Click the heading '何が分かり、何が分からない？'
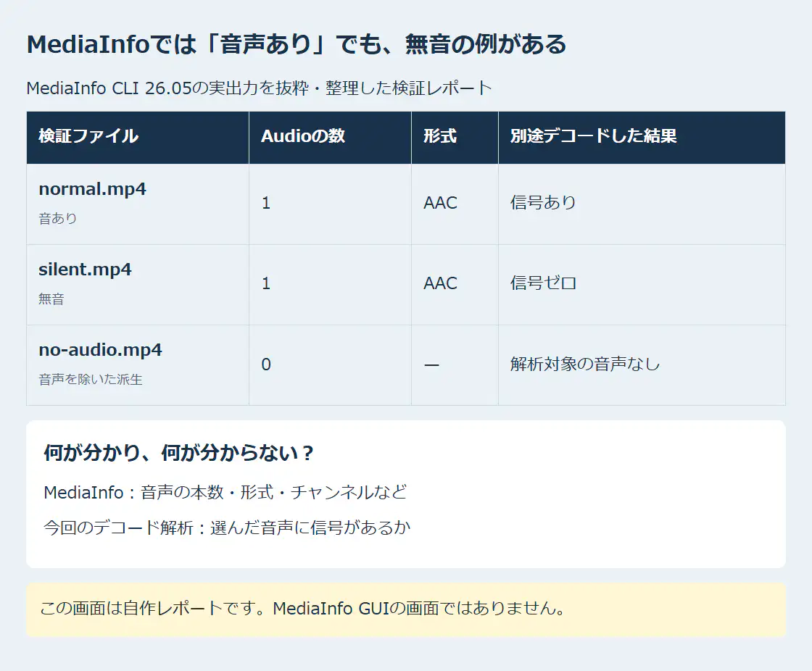Screen dimensions: 812x671 (178, 453)
